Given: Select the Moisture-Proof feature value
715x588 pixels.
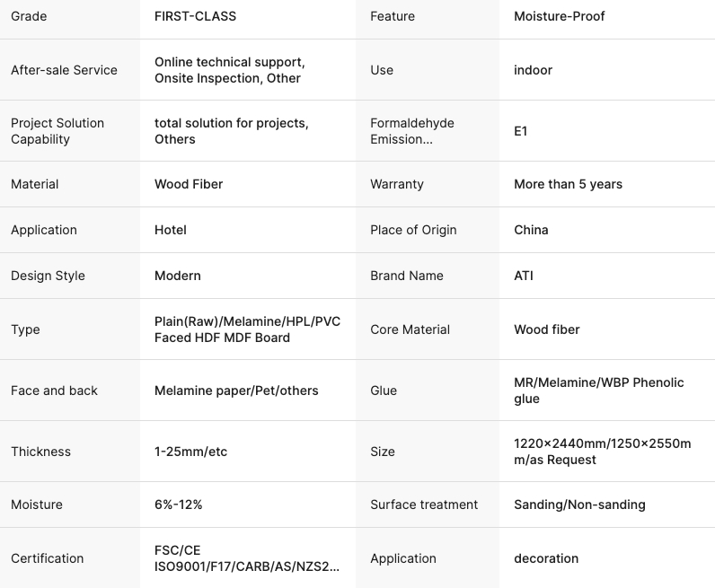Looking at the screenshot, I should [559, 16].
